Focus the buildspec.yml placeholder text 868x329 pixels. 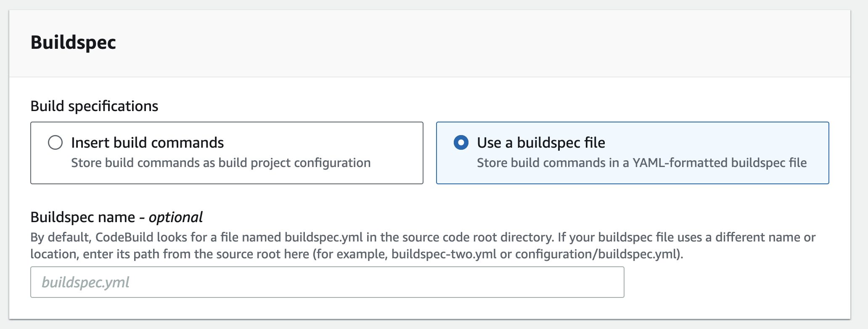(85, 282)
